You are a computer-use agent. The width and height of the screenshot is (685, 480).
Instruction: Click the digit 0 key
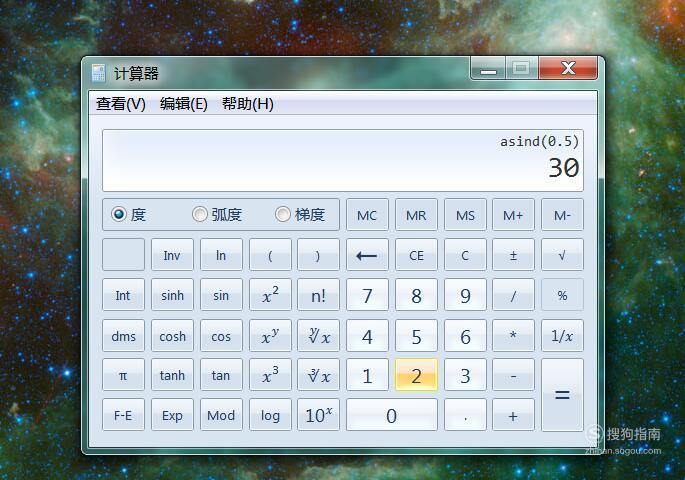point(391,415)
